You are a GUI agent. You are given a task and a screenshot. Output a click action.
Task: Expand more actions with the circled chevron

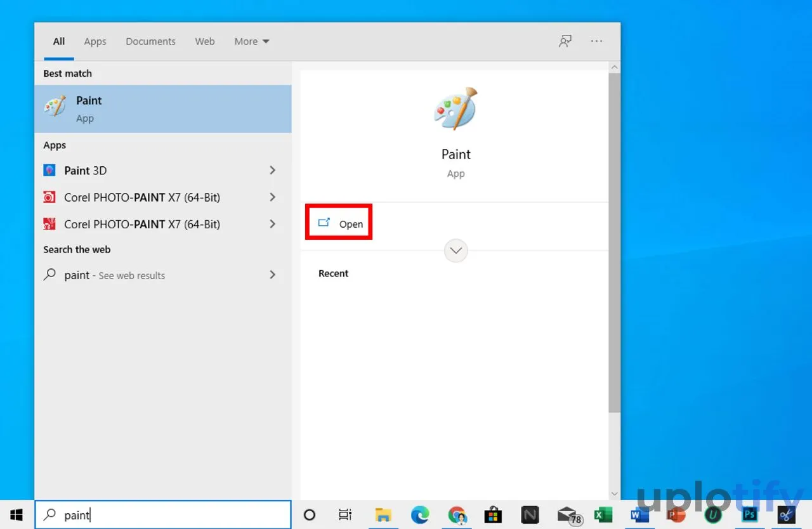point(456,251)
